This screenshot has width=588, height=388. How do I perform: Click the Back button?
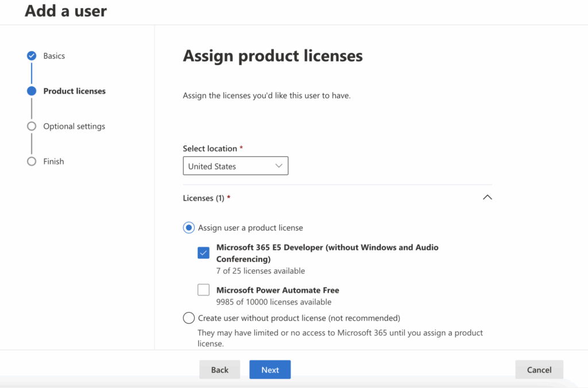coord(219,370)
